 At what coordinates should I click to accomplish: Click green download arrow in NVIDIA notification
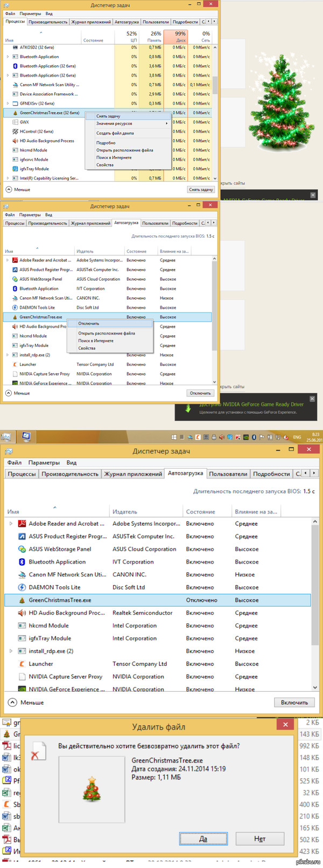click(x=188, y=408)
